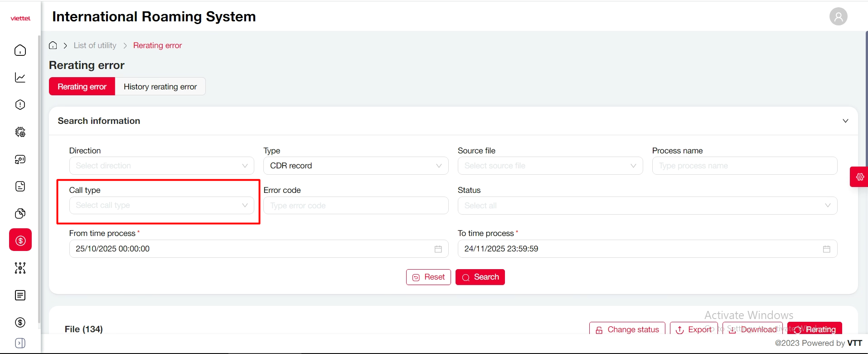Image resolution: width=868 pixels, height=354 pixels.
Task: Open calendar for From time process
Action: click(438, 249)
